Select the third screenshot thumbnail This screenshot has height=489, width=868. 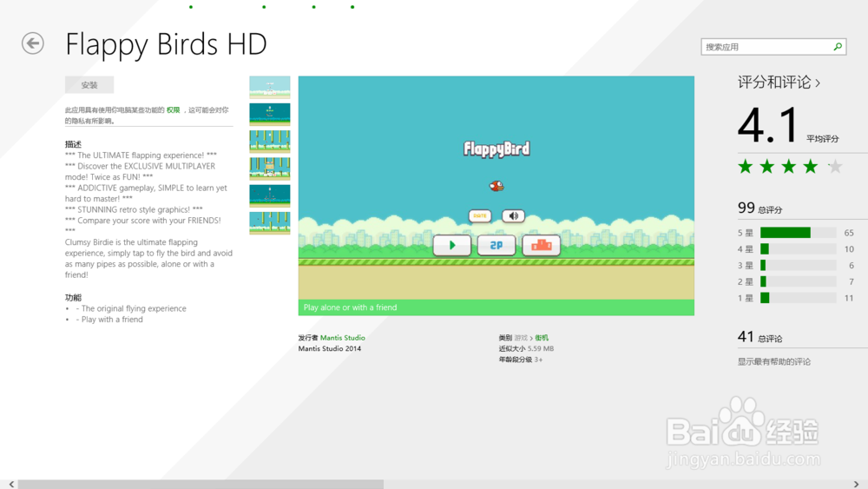tap(270, 142)
